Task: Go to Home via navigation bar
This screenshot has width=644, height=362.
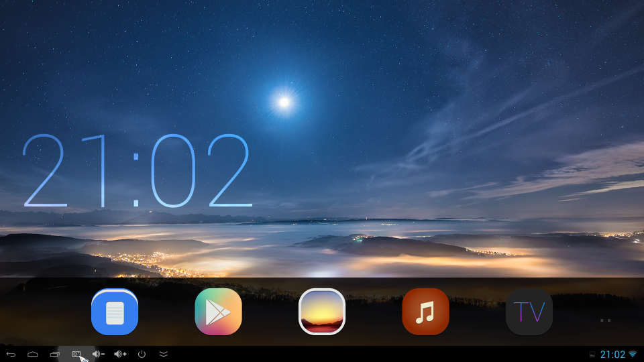Action: pos(33,354)
